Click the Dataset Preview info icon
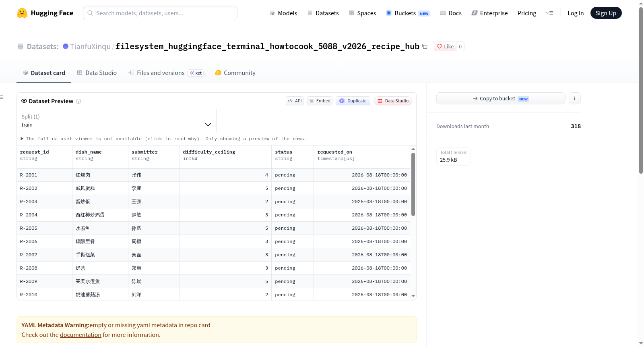Image resolution: width=644 pixels, height=347 pixels. (78, 101)
